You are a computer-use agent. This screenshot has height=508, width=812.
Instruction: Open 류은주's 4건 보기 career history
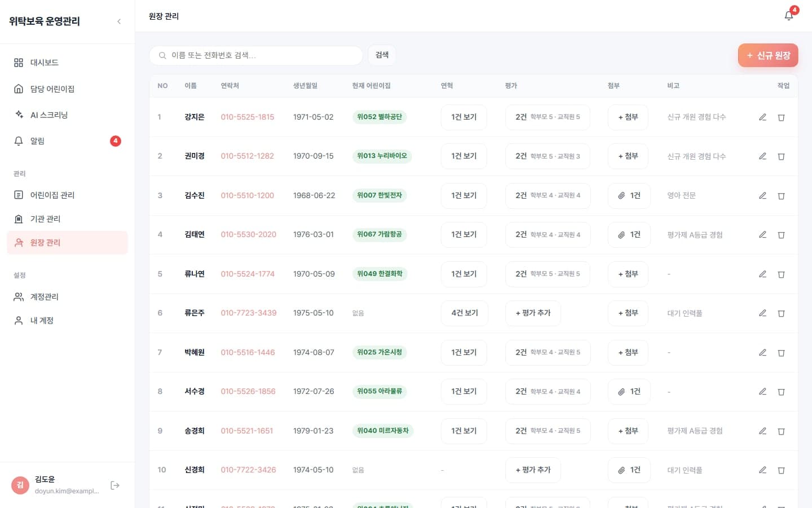(465, 313)
